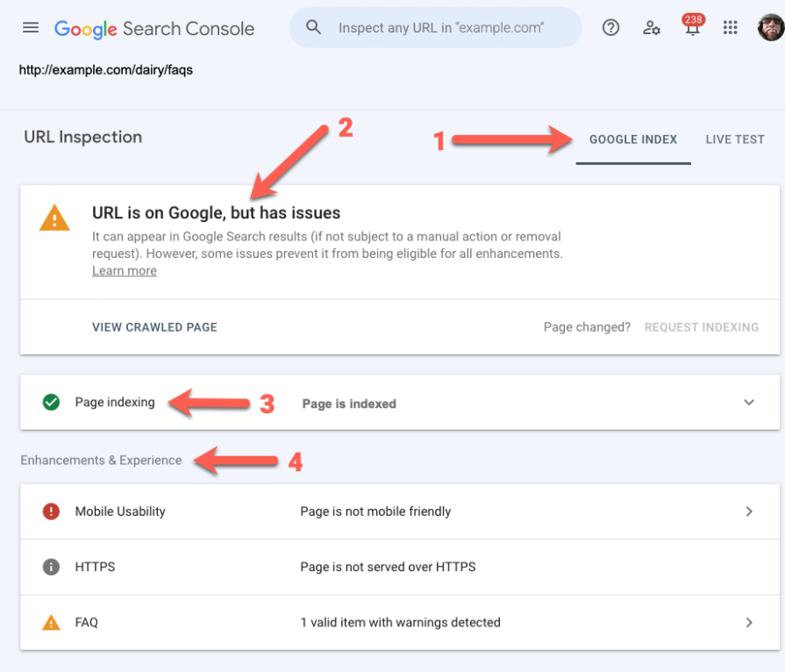Click the Learn more link
This screenshot has height=672, width=785.
click(125, 271)
